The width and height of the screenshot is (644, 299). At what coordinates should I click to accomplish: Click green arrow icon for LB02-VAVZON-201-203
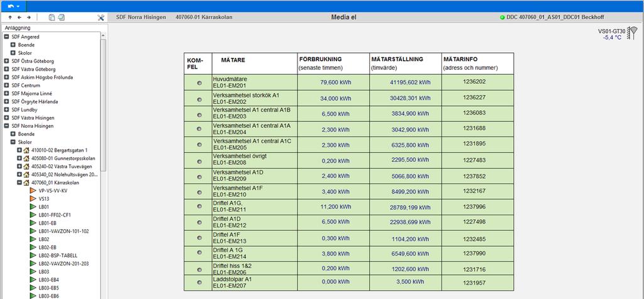point(33,264)
